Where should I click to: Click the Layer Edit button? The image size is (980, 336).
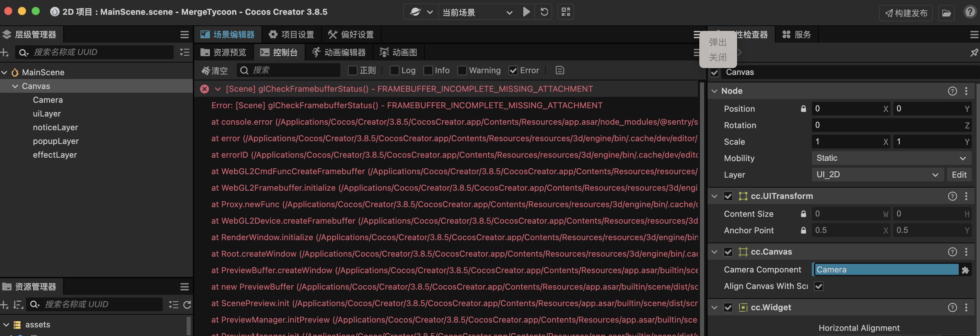point(959,175)
